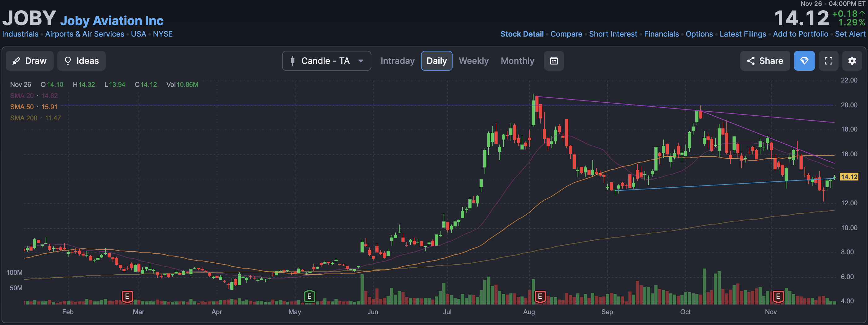
Task: Click the blue diamond premium icon
Action: 804,61
